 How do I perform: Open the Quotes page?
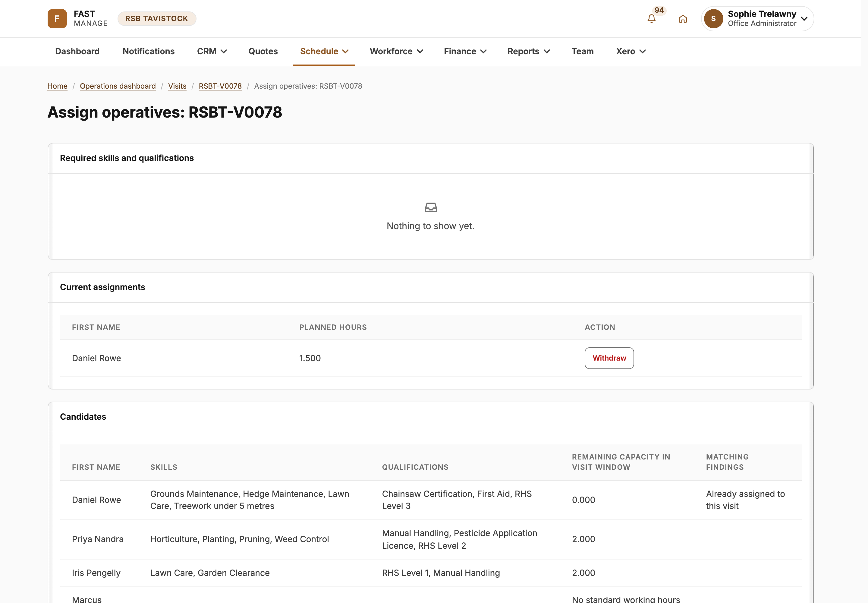click(x=263, y=51)
